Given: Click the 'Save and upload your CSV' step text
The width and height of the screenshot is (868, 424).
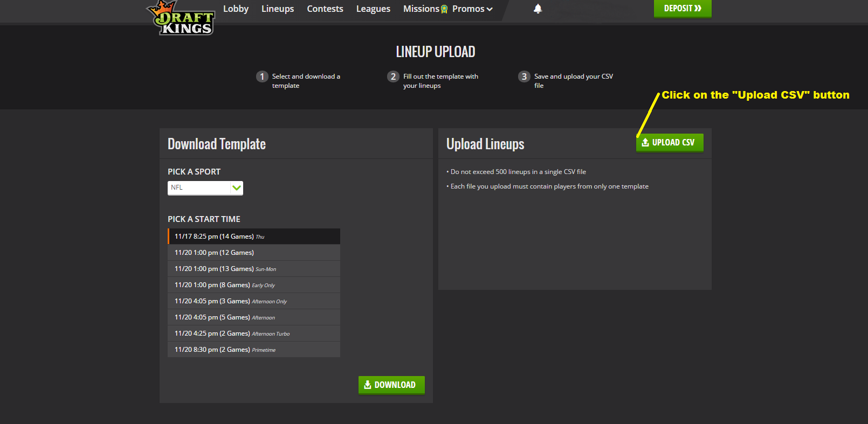Looking at the screenshot, I should (x=573, y=81).
